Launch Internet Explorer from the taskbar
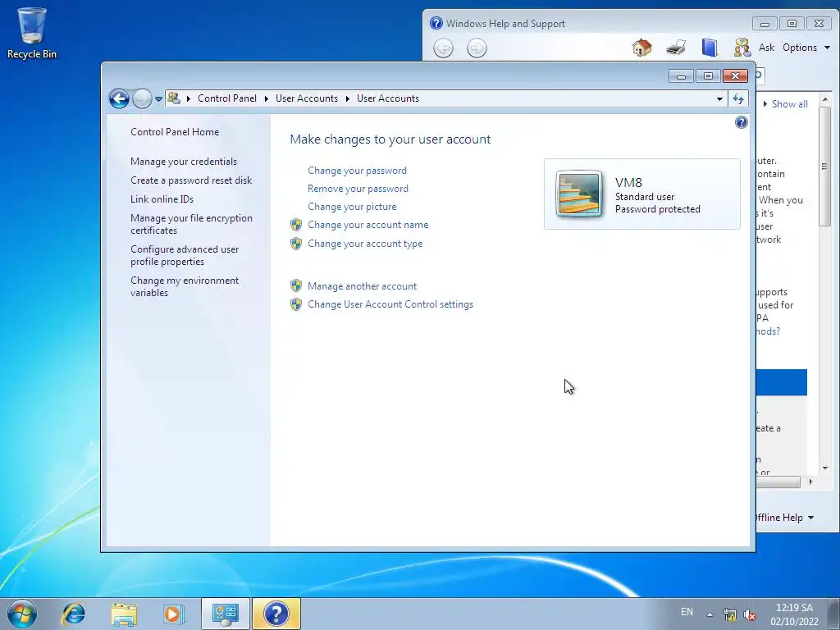Viewport: 840px width, 630px height. point(73,614)
